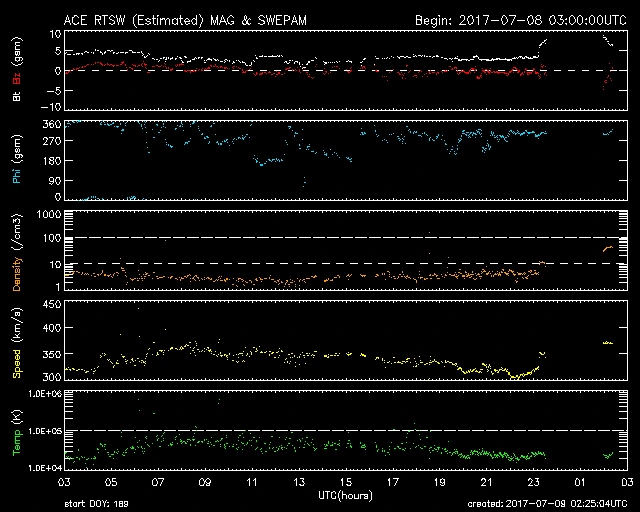
Task: Click the '1.0E+06' tick on the Temp axis
Action: click(45, 394)
